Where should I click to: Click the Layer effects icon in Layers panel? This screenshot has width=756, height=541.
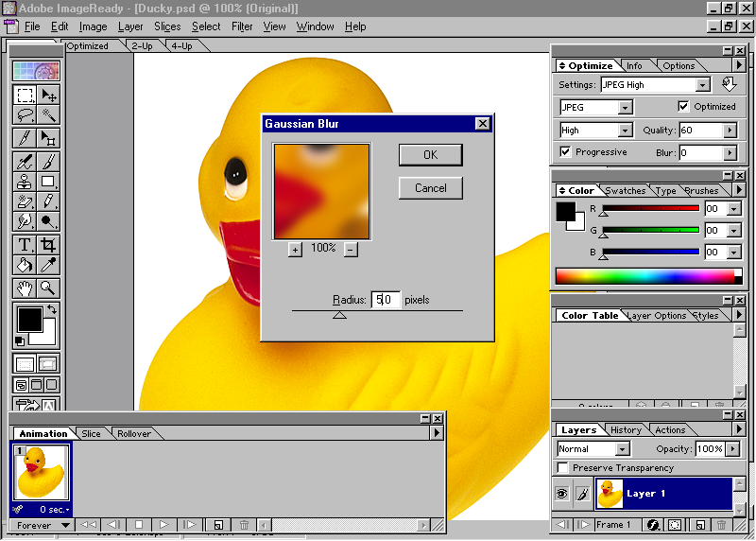point(653,525)
